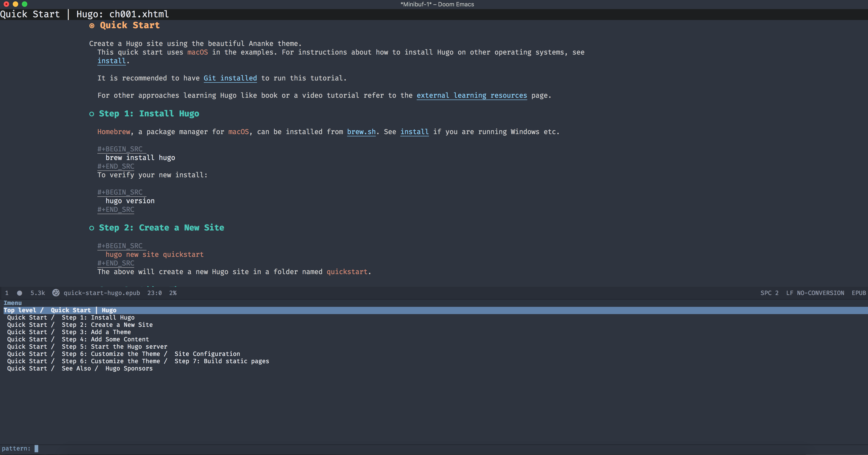
Task: Select 'Step 7: Build static pages' candidate
Action: coord(221,361)
